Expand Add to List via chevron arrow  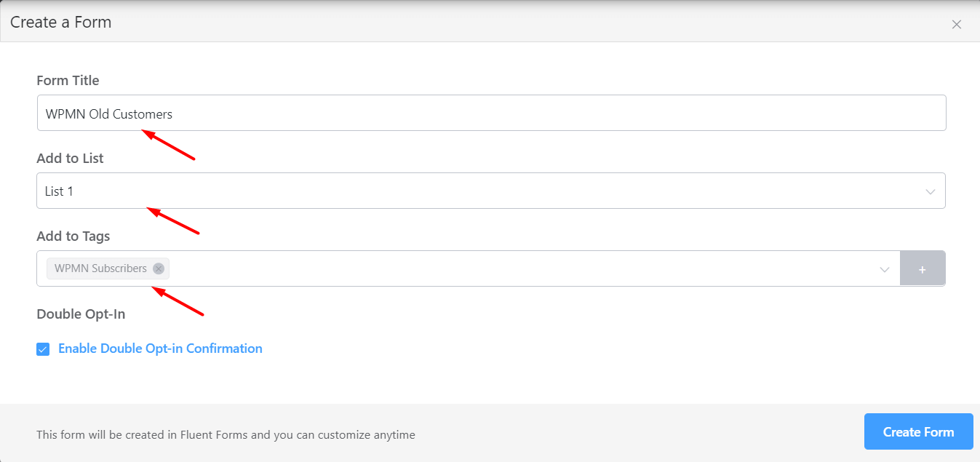tap(930, 191)
